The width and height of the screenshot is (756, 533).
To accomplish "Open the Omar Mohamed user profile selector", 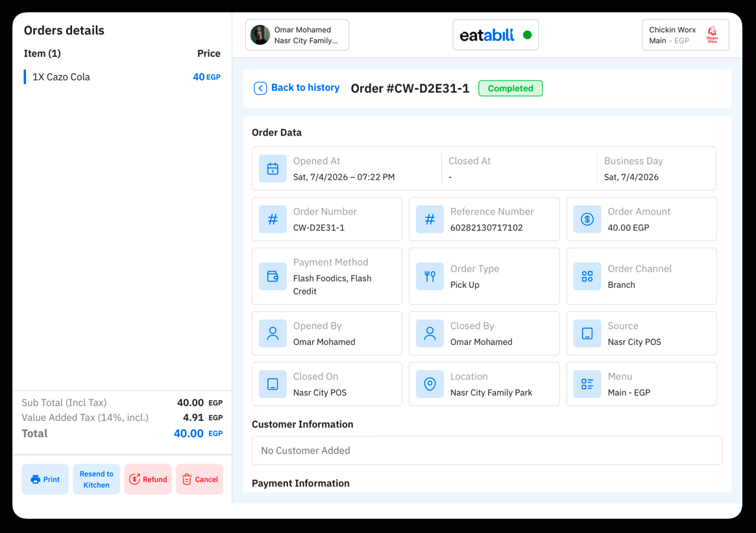I will (x=297, y=35).
